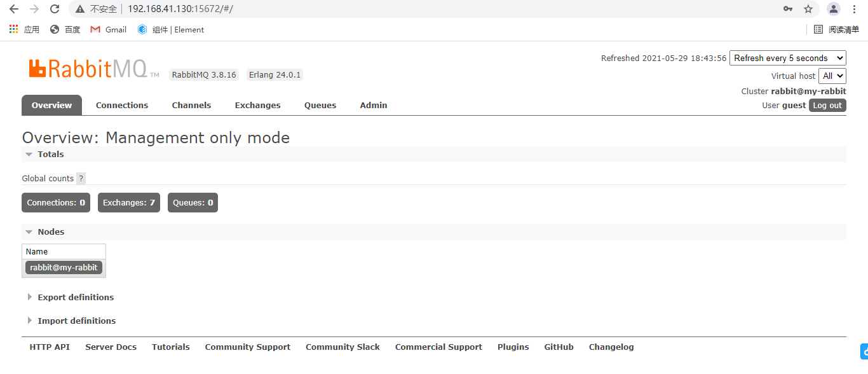
Task: Click the user guest label
Action: click(783, 106)
